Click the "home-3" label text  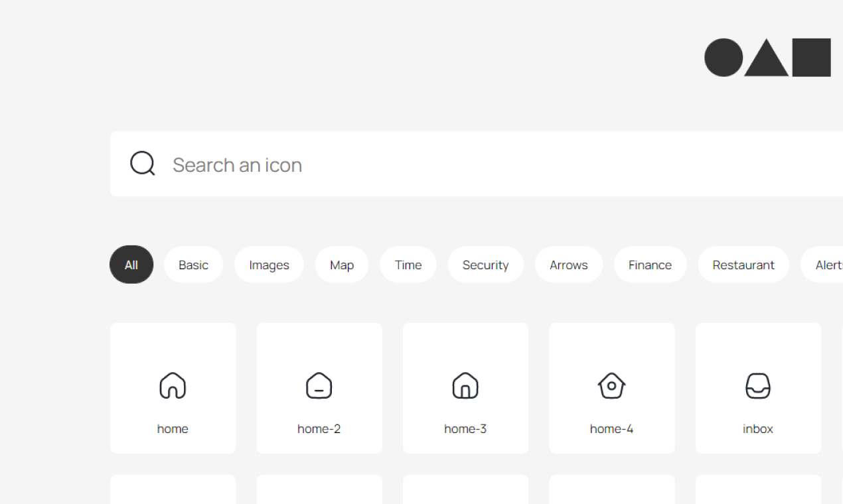(x=465, y=429)
